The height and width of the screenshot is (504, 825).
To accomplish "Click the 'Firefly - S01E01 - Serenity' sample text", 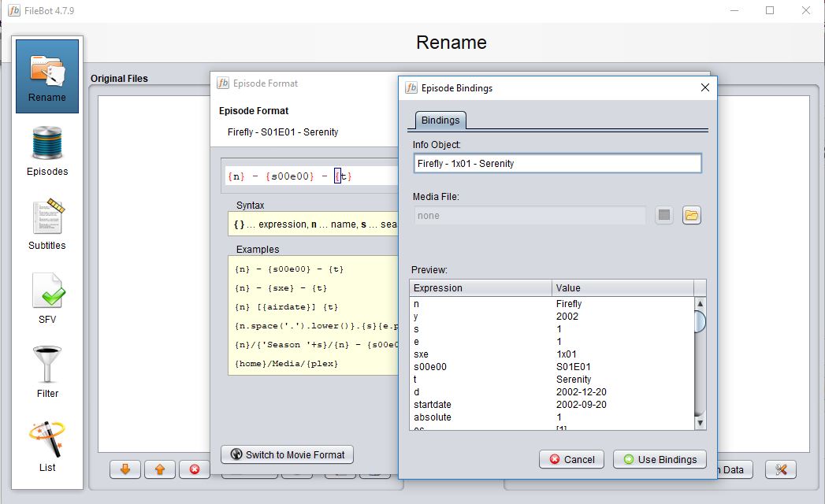I will [x=283, y=132].
